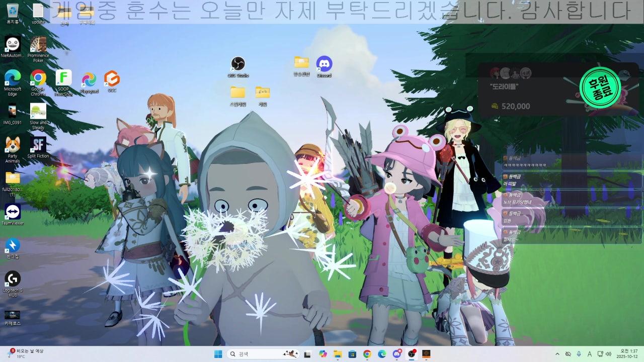
Task: Select the folder labeled 게임 on the desktop
Action: pos(263,96)
